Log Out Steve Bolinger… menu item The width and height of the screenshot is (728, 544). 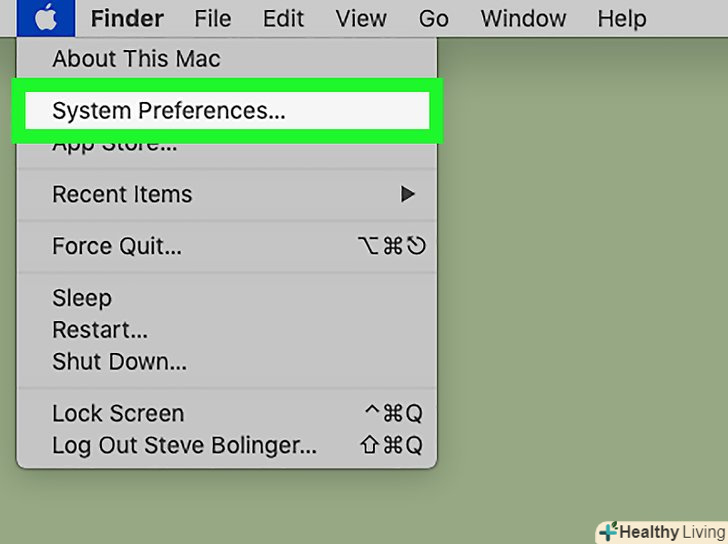click(x=184, y=445)
